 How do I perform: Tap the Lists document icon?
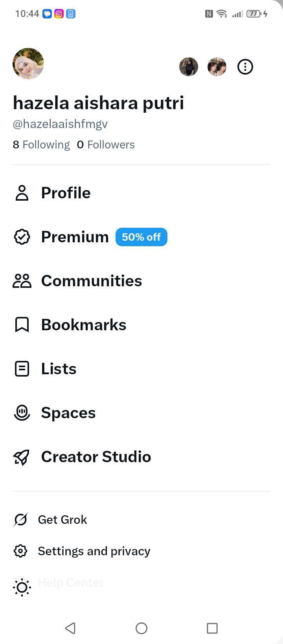point(22,369)
